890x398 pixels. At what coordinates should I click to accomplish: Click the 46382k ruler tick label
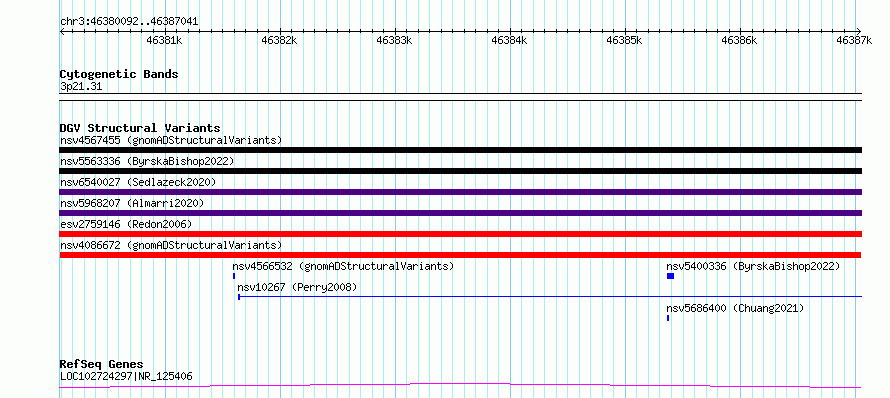tap(279, 40)
